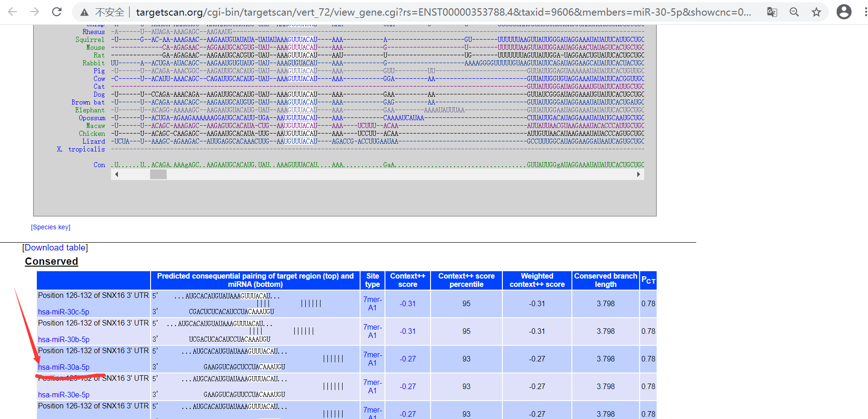The image size is (868, 419).
Task: Click miR-30c-5p sequence CGACUCUCACAUCCUACAAAUGU
Action: (232, 312)
